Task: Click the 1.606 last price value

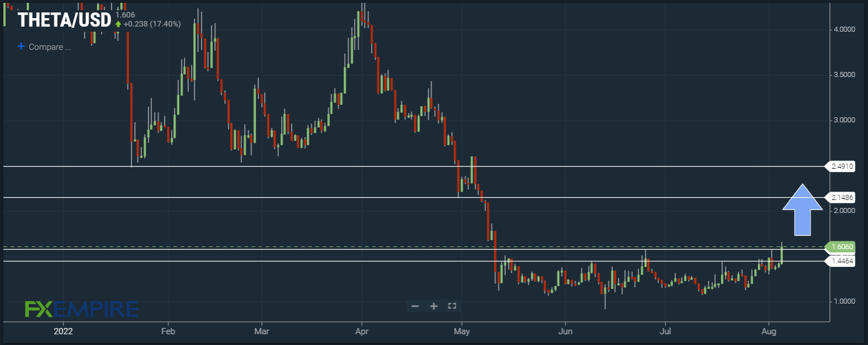Action: tap(125, 15)
